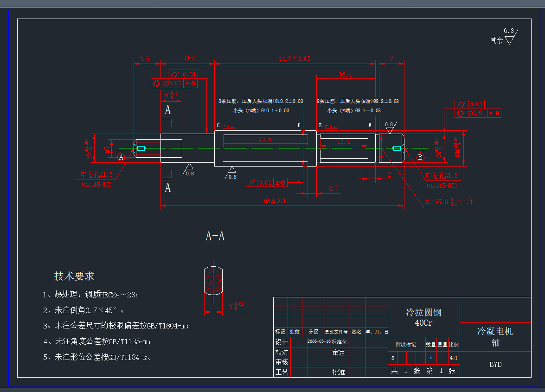Image resolution: width=545 pixels, height=392 pixels.
Task: Select the 冷拉圆钢 40Cr material text
Action: (423, 315)
